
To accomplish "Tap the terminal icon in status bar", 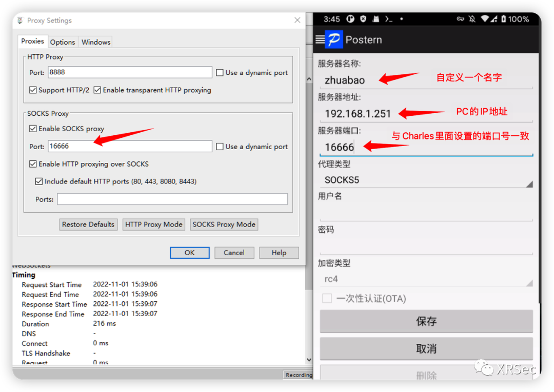I will coord(389,19).
